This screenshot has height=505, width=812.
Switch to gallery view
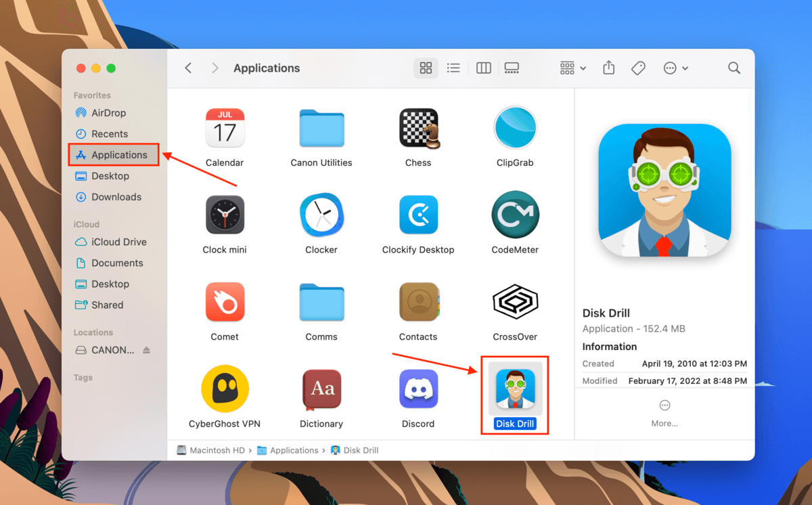(x=512, y=68)
